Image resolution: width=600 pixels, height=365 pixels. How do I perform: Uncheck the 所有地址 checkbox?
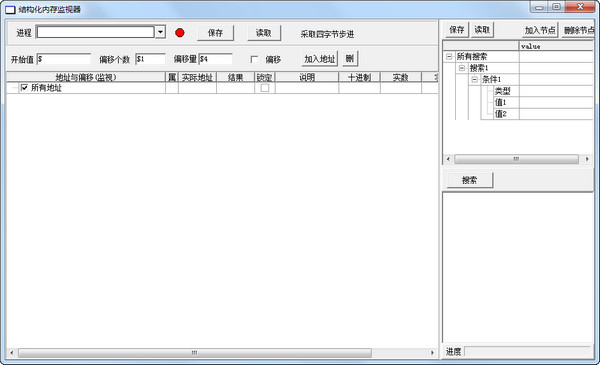tap(24, 88)
